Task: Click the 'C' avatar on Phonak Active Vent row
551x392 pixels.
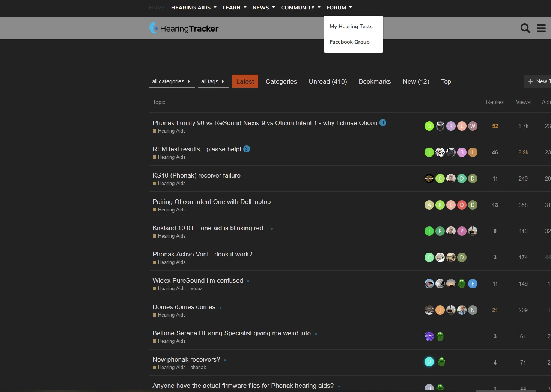Action: 429,258
